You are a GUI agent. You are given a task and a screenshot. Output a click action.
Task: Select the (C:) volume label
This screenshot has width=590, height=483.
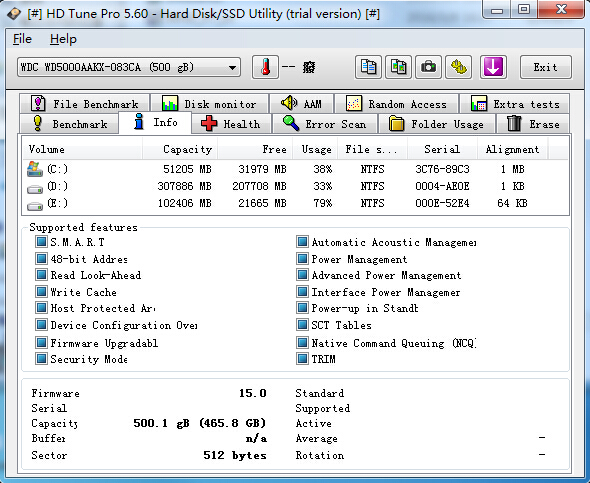(58, 169)
